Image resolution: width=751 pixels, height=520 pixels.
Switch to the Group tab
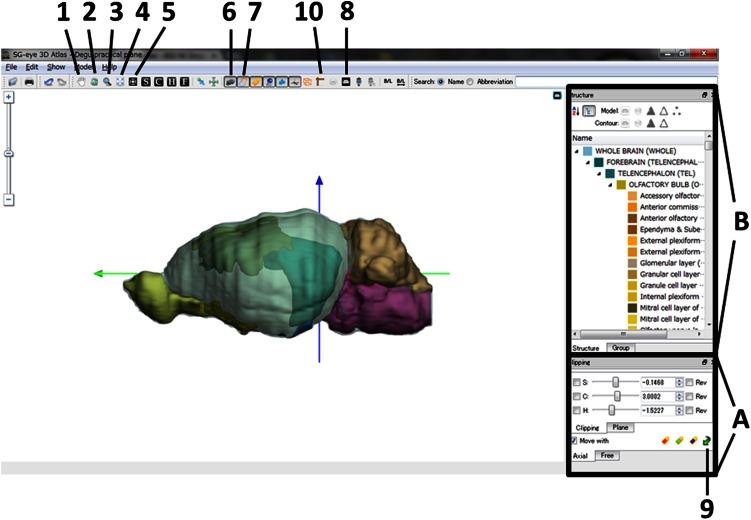click(621, 348)
